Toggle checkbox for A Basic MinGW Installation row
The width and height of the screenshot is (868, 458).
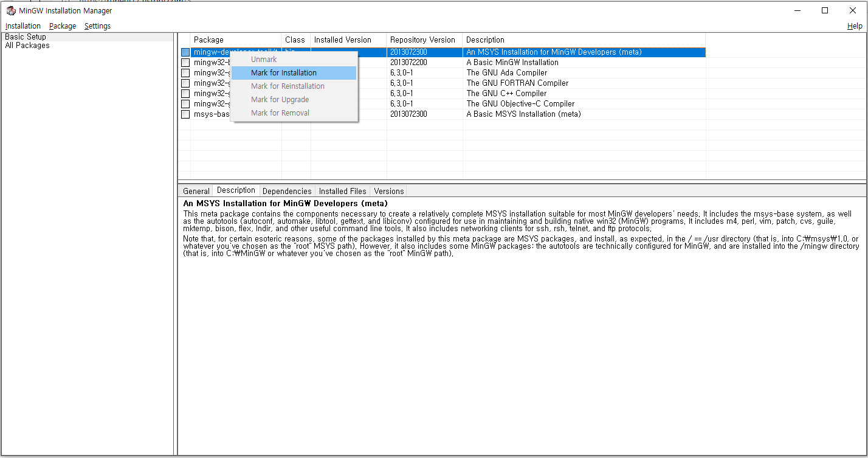click(185, 63)
